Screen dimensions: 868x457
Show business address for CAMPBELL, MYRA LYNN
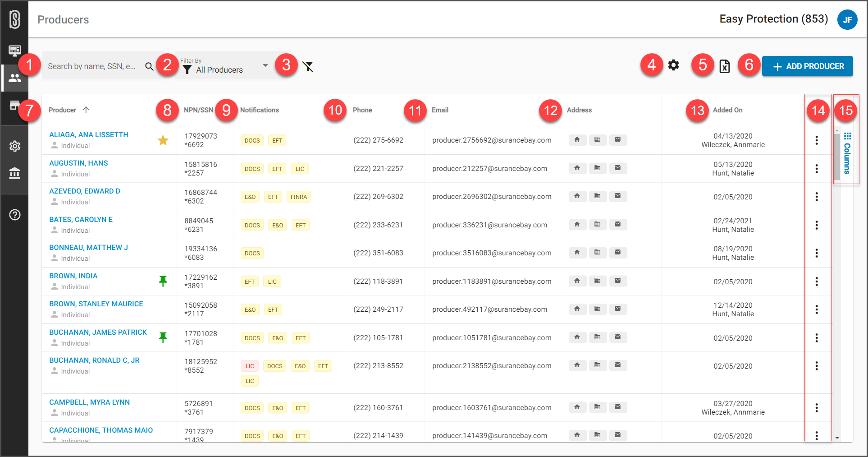click(x=598, y=407)
